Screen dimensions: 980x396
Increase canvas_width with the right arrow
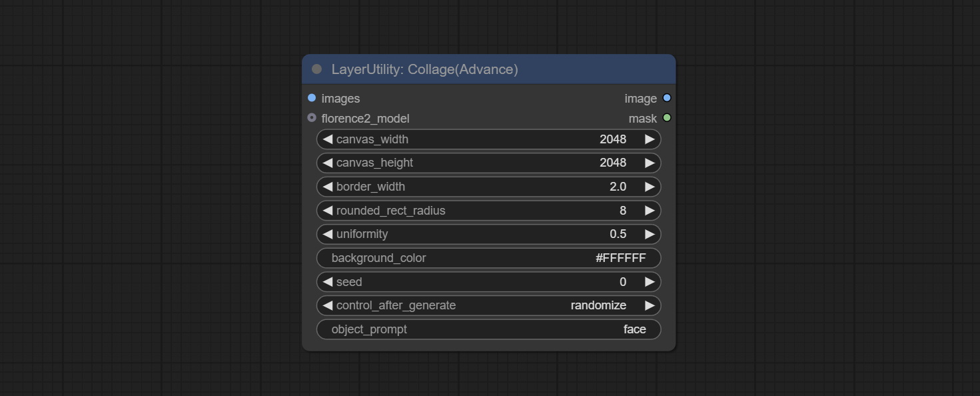[650, 139]
